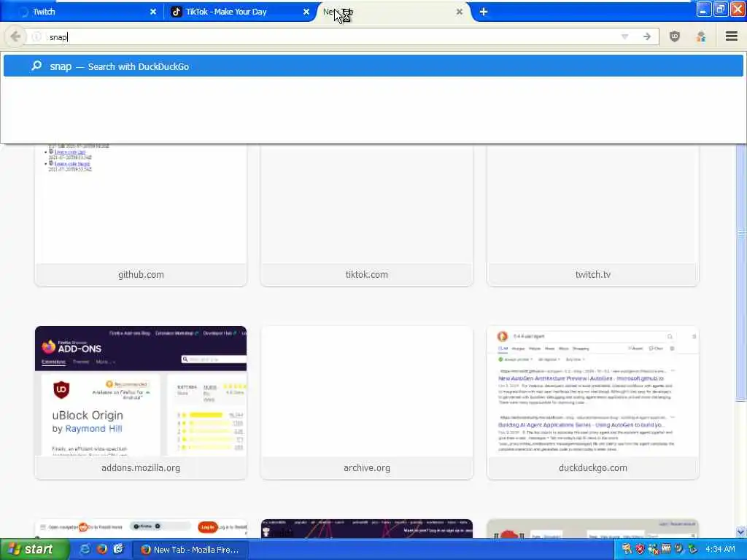Click the twitch.tv tile label

[592, 275]
